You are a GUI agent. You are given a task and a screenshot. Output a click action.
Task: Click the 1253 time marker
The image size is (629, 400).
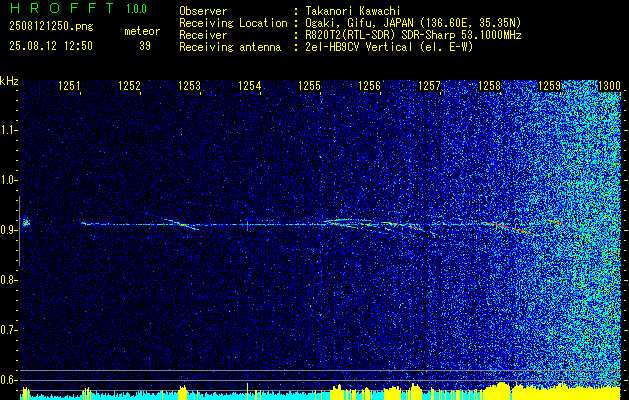point(189,86)
